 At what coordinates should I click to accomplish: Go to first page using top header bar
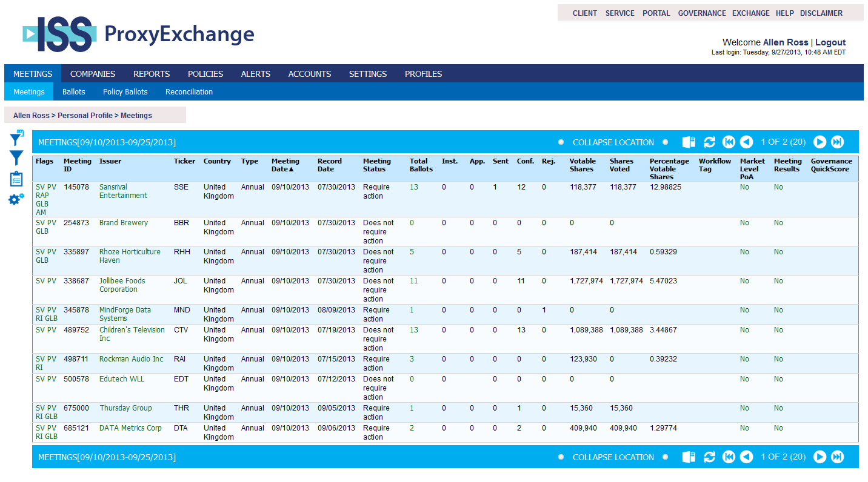729,142
